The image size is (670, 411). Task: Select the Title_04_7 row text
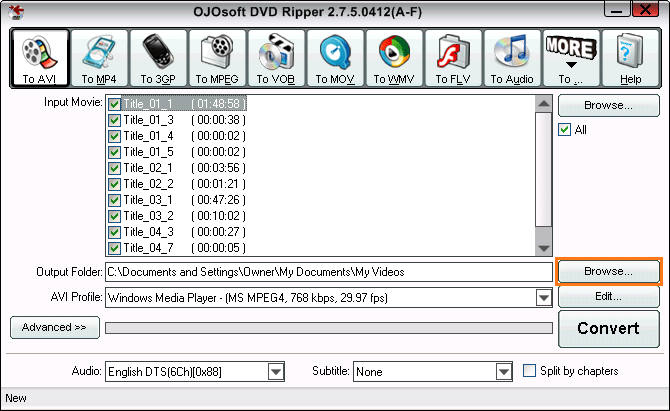pos(149,248)
